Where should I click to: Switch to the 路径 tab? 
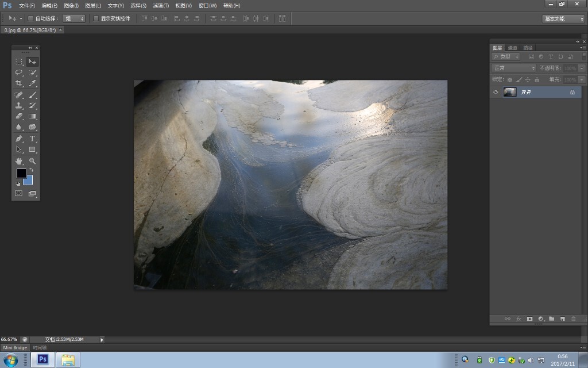[528, 48]
